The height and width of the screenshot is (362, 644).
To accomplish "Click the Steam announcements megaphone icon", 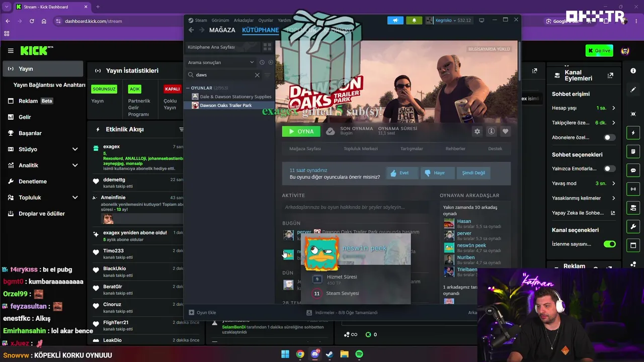I will coord(395,20).
